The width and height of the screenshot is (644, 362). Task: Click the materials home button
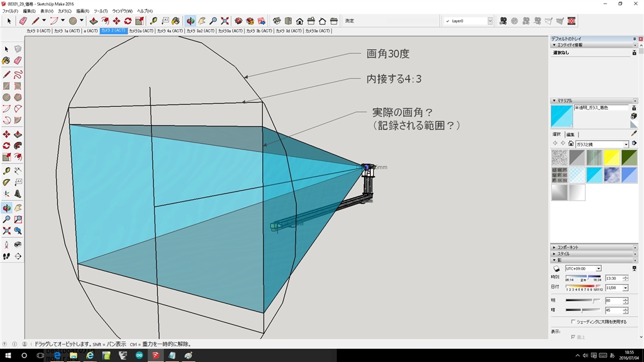click(571, 144)
